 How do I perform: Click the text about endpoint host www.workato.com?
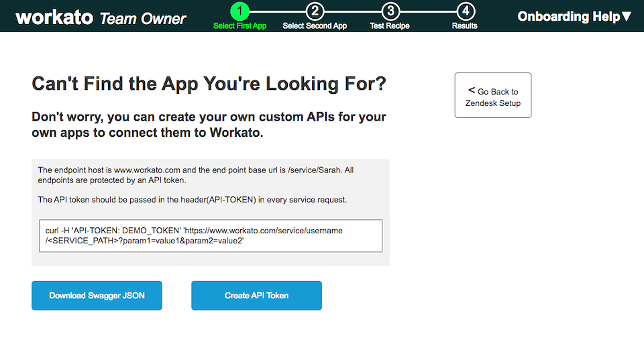click(x=196, y=175)
